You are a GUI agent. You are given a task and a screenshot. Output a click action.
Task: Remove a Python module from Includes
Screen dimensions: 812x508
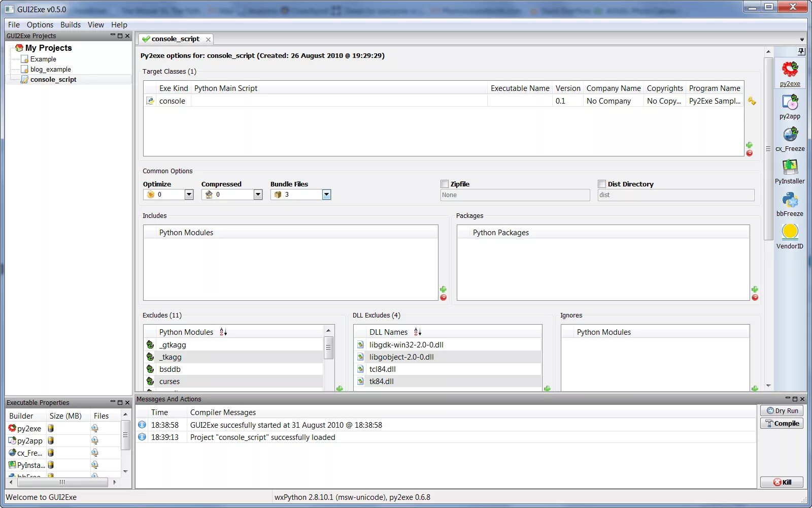(443, 297)
